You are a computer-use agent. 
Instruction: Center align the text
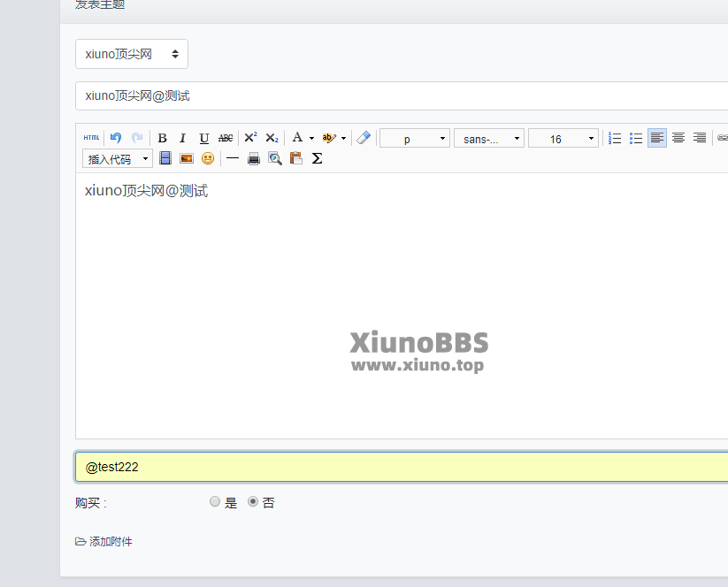tap(678, 138)
